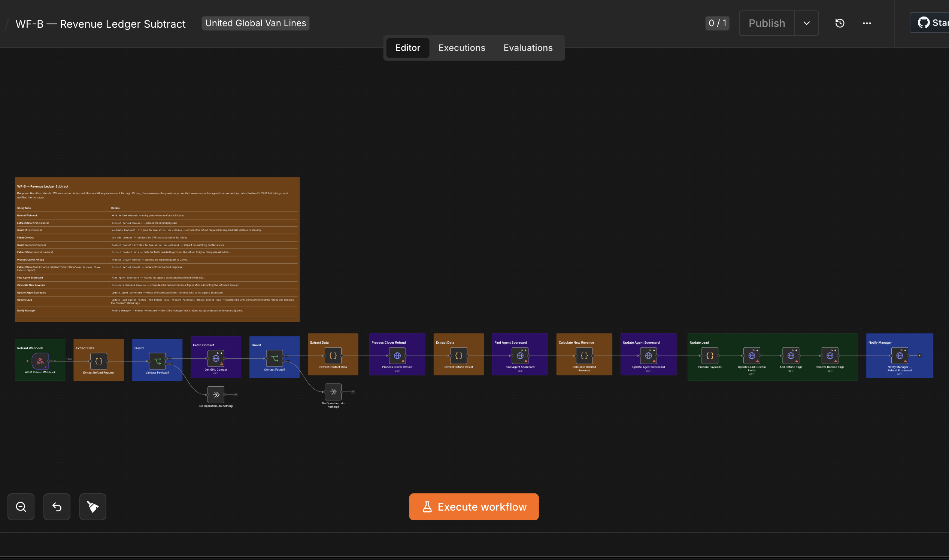Viewport: 949px width, 560px height.
Task: Open the Extract Refund Request code node
Action: pyautogui.click(x=98, y=361)
